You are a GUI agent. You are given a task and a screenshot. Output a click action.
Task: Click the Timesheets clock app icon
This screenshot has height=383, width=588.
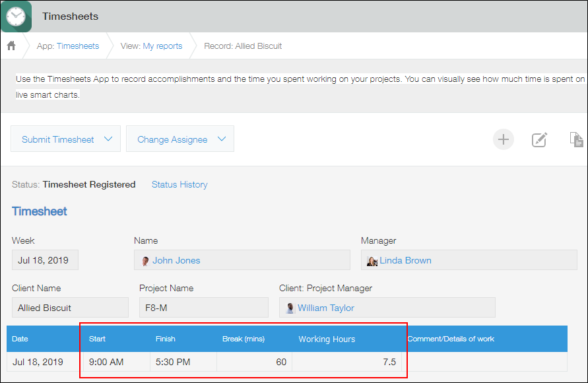16,16
